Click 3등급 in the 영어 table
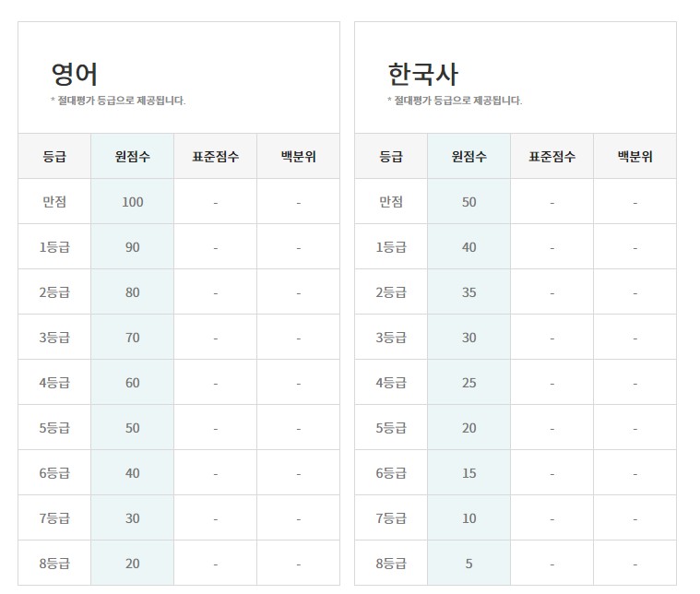The image size is (700, 594). (x=54, y=338)
